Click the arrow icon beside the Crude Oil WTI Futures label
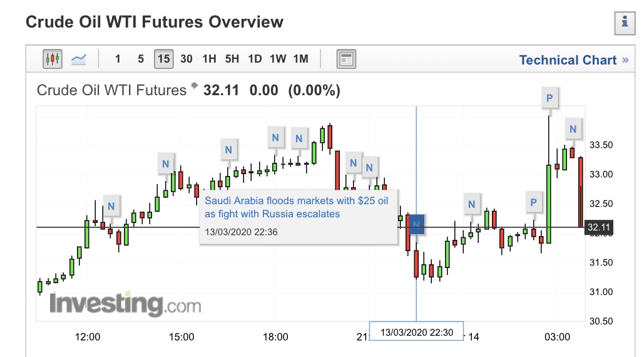644x357 pixels. pyautogui.click(x=195, y=86)
